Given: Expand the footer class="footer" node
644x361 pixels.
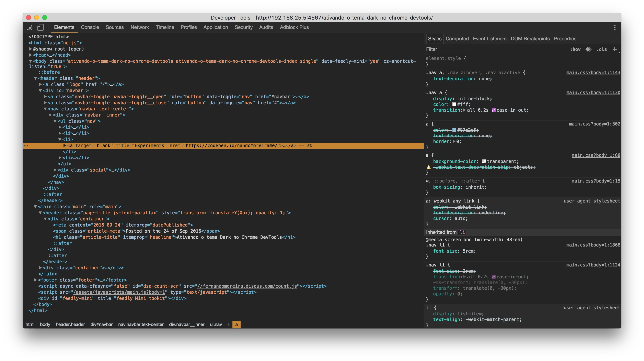Looking at the screenshot, I should (35, 280).
